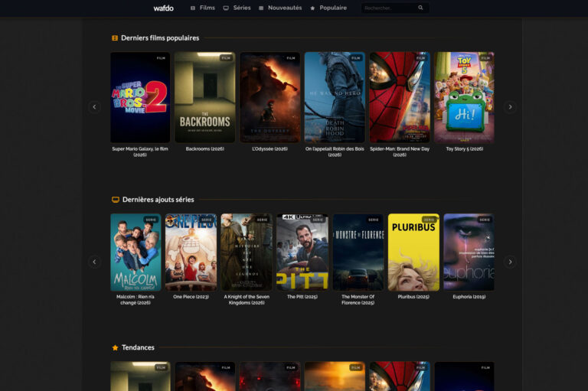Click the Pluribus (2025) title
Image resolution: width=588 pixels, height=391 pixels.
[x=413, y=297]
